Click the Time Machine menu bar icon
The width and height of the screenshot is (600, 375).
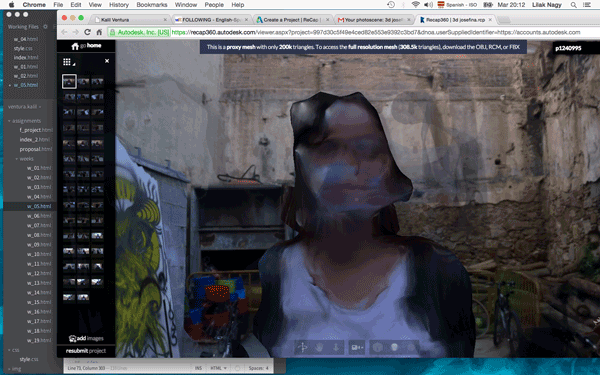[391, 5]
